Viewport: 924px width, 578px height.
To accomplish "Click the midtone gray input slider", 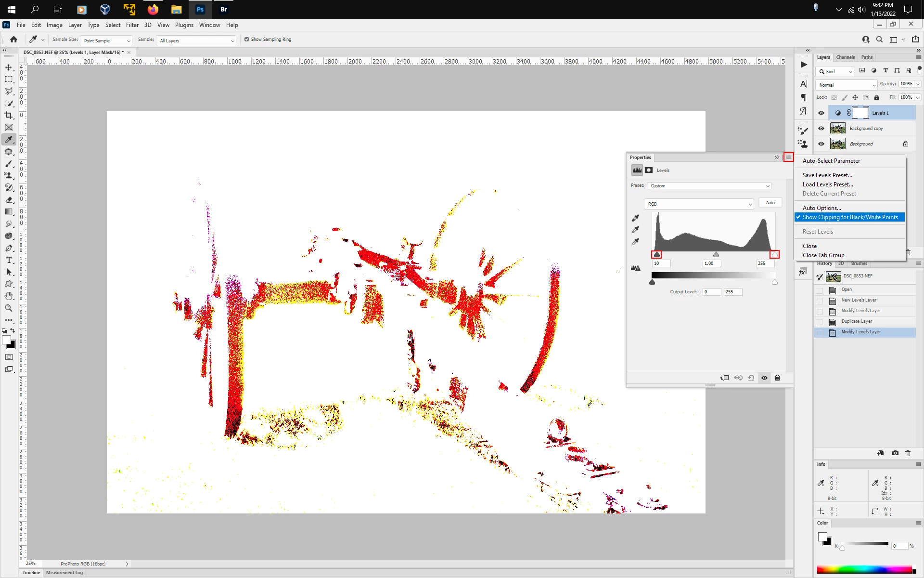I will [x=716, y=255].
